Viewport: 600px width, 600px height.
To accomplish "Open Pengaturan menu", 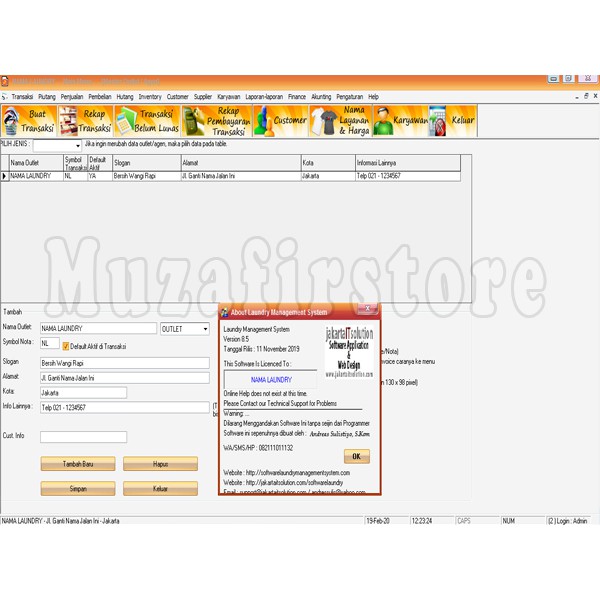I will point(350,97).
